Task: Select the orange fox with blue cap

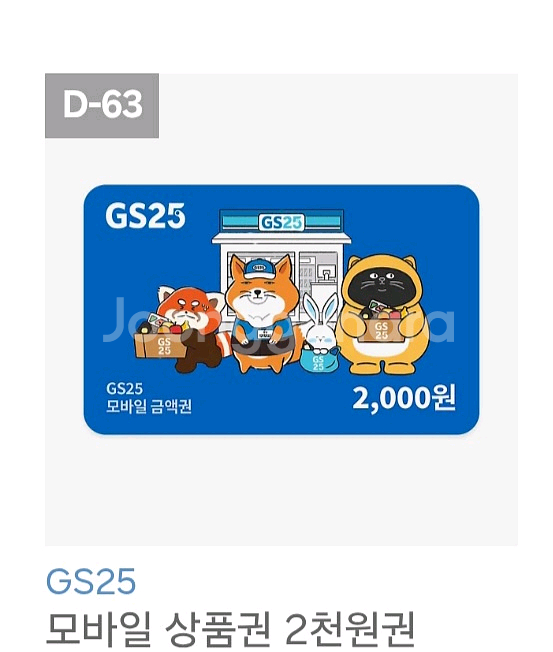Action: [262, 314]
